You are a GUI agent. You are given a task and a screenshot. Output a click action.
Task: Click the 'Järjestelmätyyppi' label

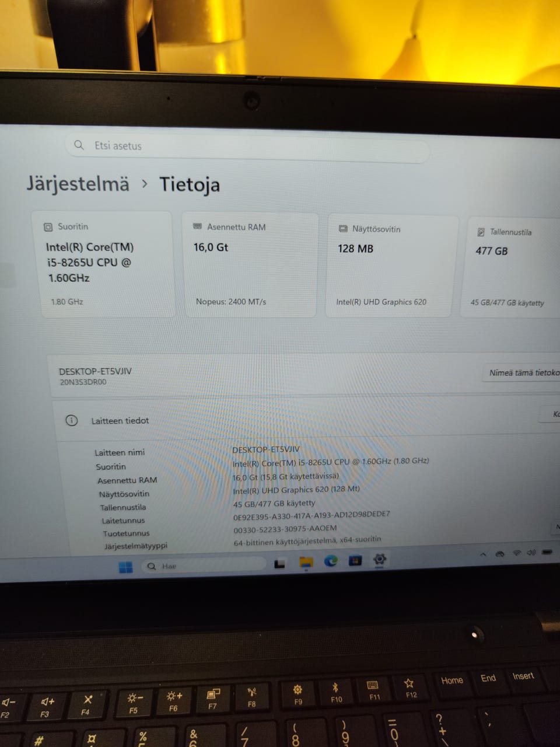[x=136, y=546]
